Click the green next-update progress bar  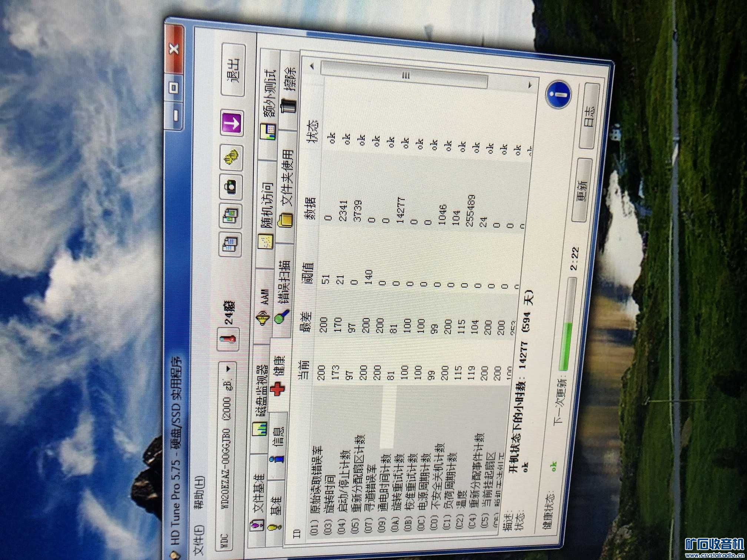click(568, 325)
